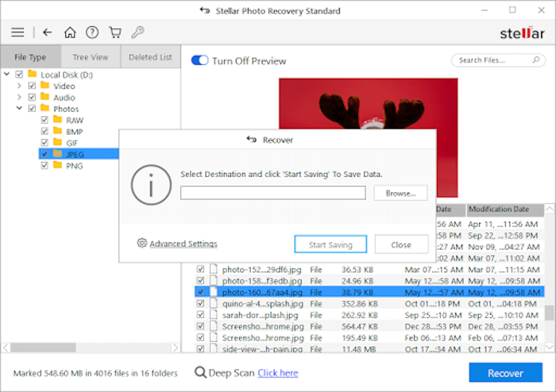Expand the Audio folder
556x392 pixels.
pos(19,97)
